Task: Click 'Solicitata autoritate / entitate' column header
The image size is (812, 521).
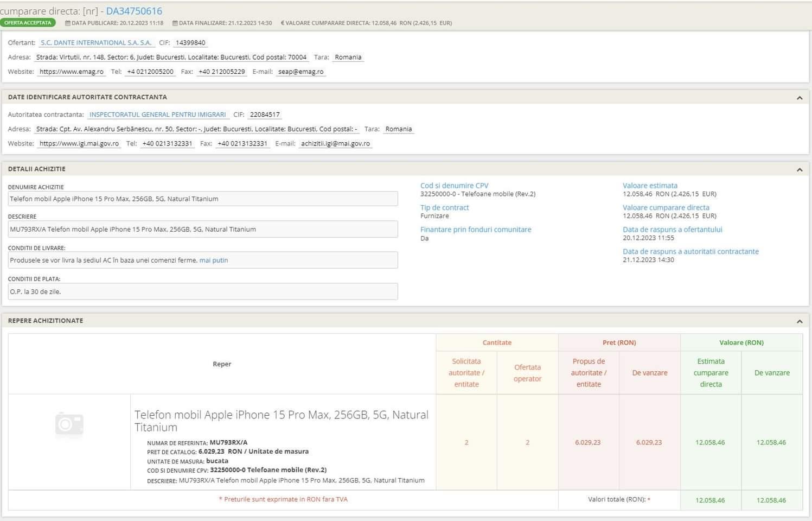Action: pyautogui.click(x=466, y=373)
